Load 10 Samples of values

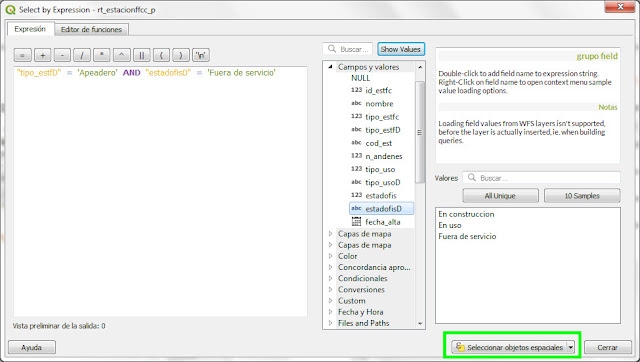tap(582, 195)
